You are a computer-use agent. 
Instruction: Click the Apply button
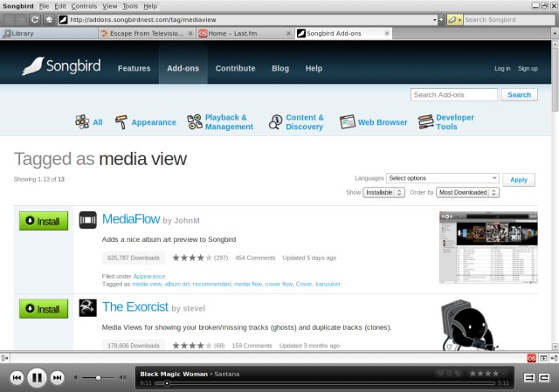519,180
